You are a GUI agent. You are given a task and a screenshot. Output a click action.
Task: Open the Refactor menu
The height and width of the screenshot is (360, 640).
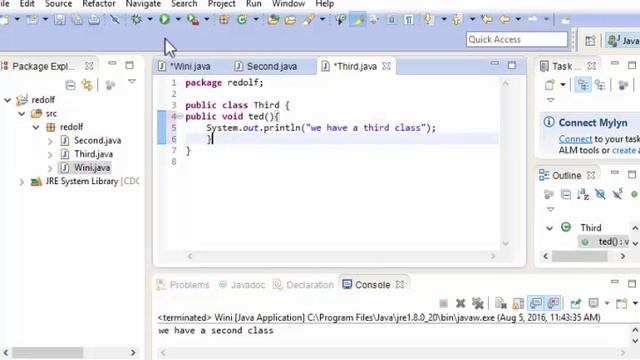coord(99,4)
